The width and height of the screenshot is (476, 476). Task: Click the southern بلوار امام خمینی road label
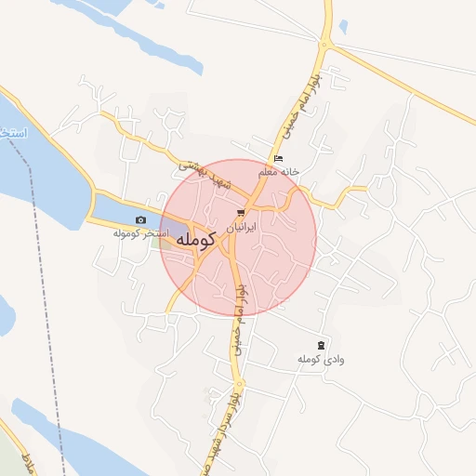[x=241, y=320]
